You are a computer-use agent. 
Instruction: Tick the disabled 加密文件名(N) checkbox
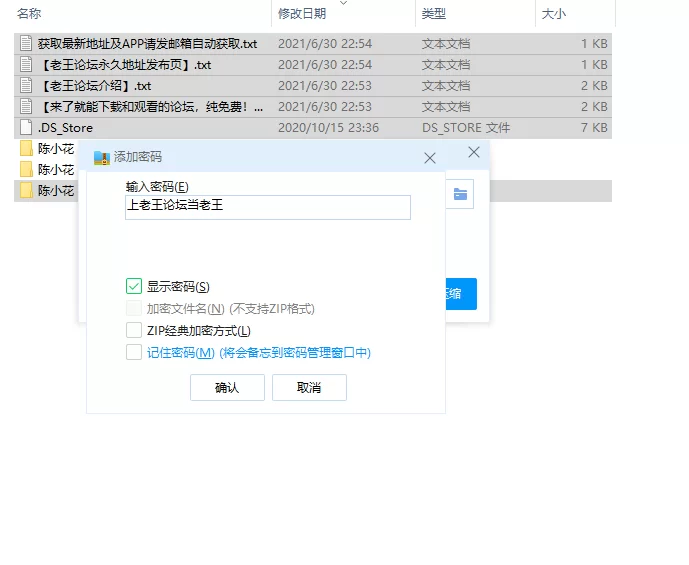134,308
